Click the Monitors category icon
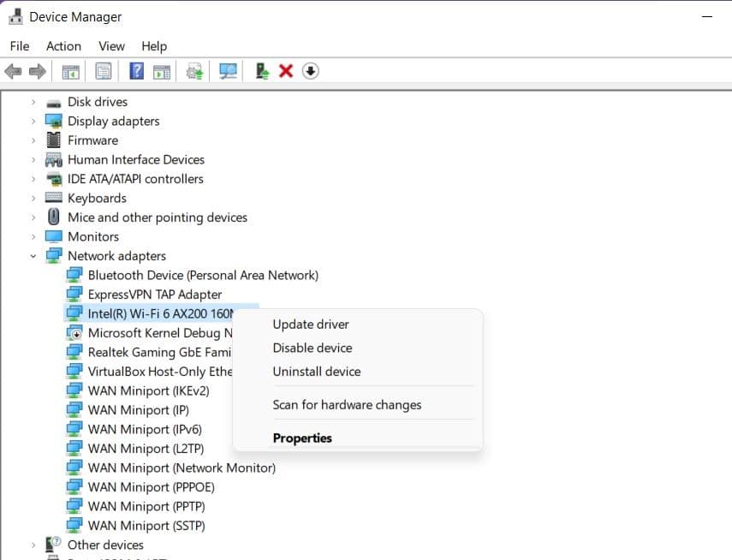732x560 pixels. pyautogui.click(x=54, y=236)
